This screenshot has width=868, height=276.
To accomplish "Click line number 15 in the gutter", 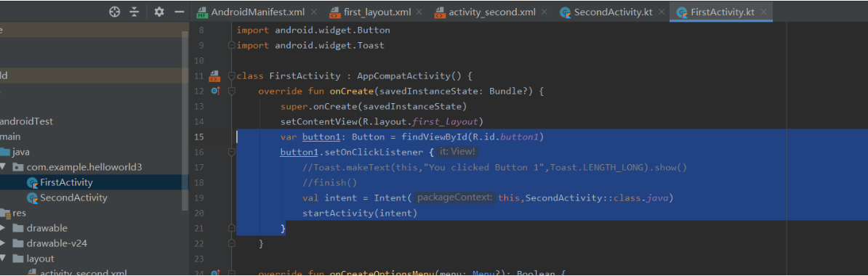I will click(x=199, y=137).
